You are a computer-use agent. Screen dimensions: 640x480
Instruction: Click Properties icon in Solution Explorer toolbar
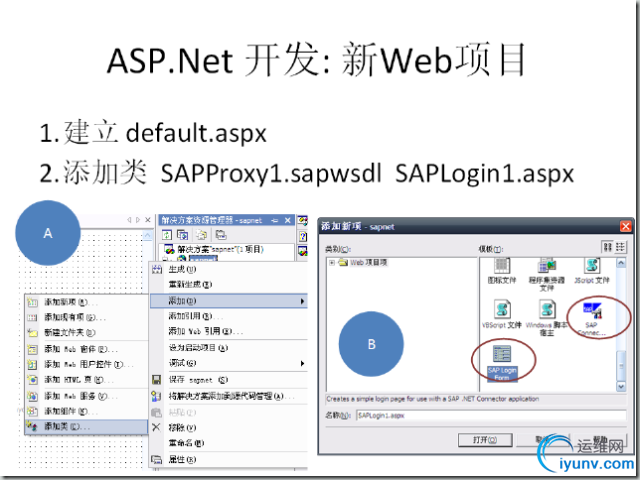point(221,235)
